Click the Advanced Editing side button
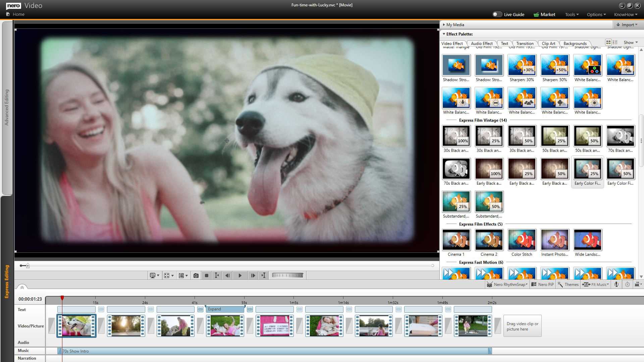 coord(7,107)
